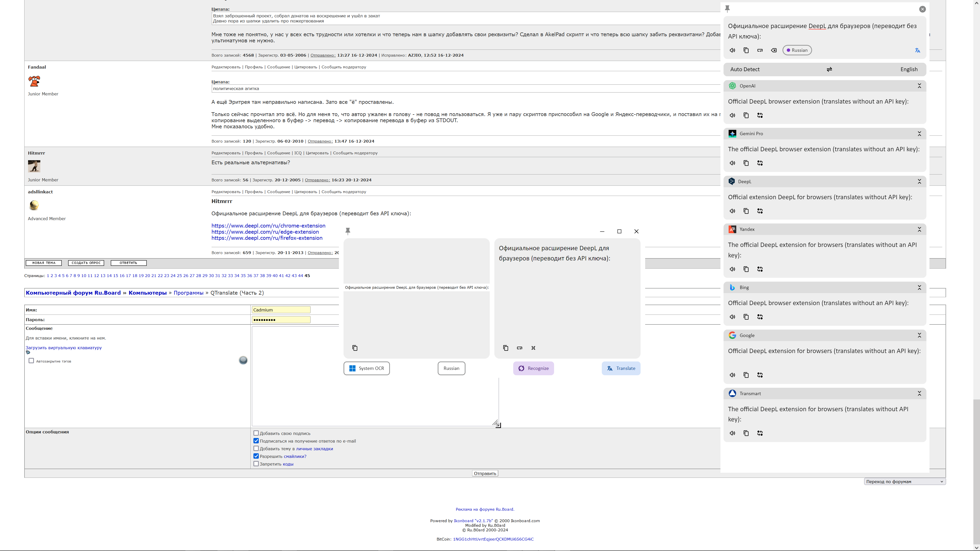Image resolution: width=980 pixels, height=551 pixels.
Task: Open the System OCR engine selector
Action: (x=366, y=368)
